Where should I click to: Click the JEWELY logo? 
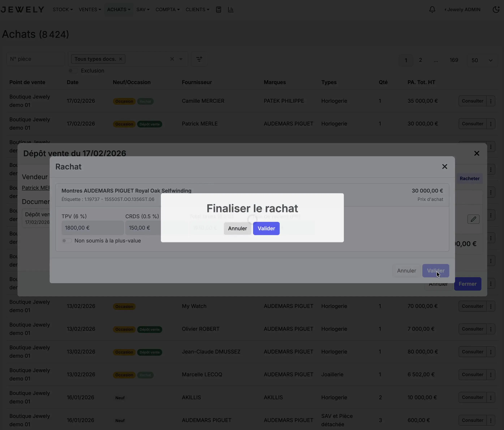tap(22, 10)
